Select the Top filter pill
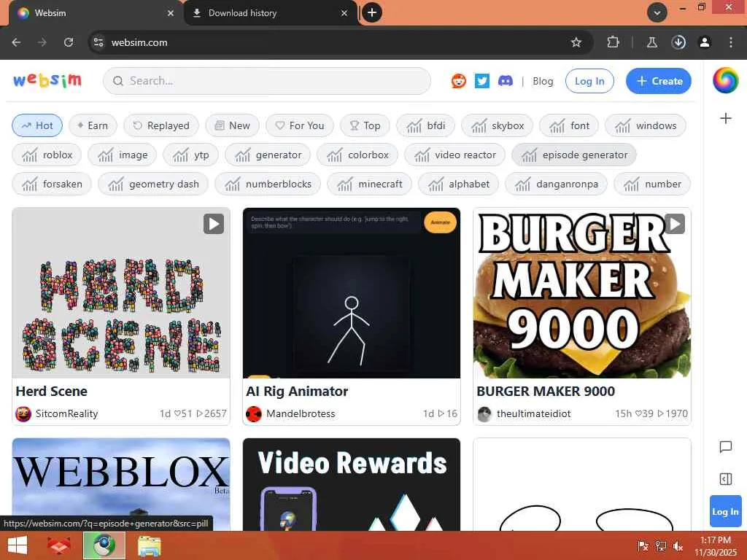This screenshot has height=560, width=747. [365, 125]
